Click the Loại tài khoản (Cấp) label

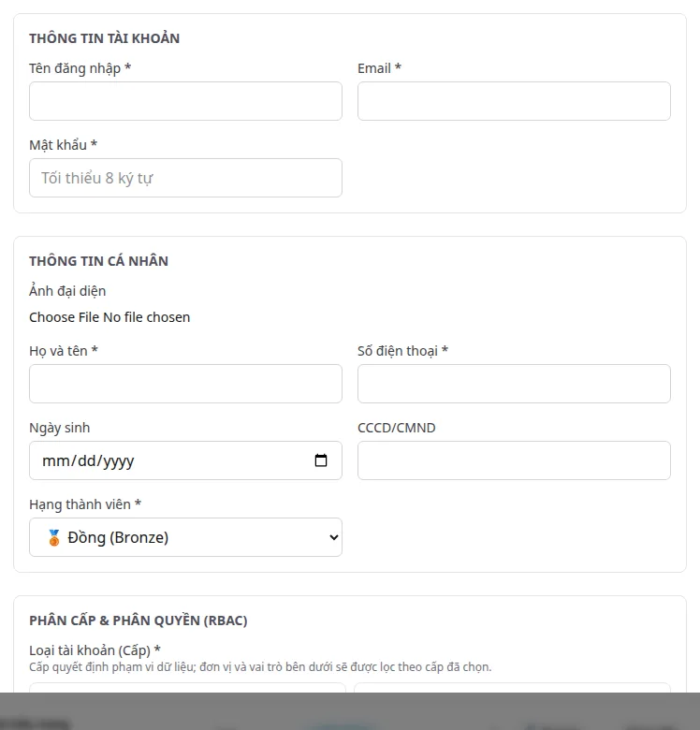(x=95, y=650)
